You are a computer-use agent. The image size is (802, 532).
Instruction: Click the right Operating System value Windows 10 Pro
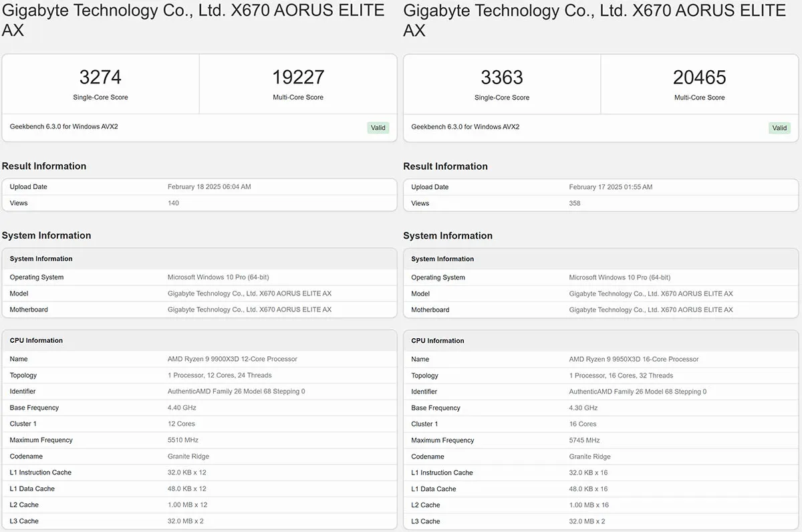point(620,277)
